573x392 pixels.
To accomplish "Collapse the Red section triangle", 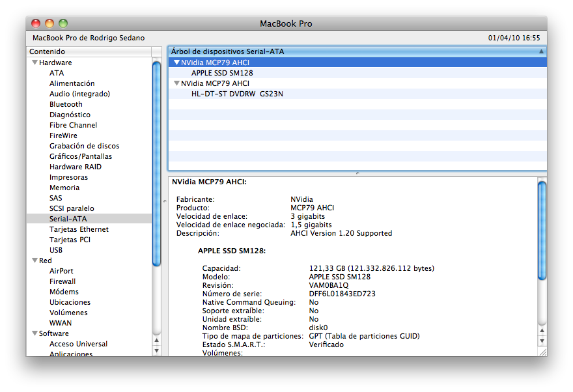I will 35,260.
